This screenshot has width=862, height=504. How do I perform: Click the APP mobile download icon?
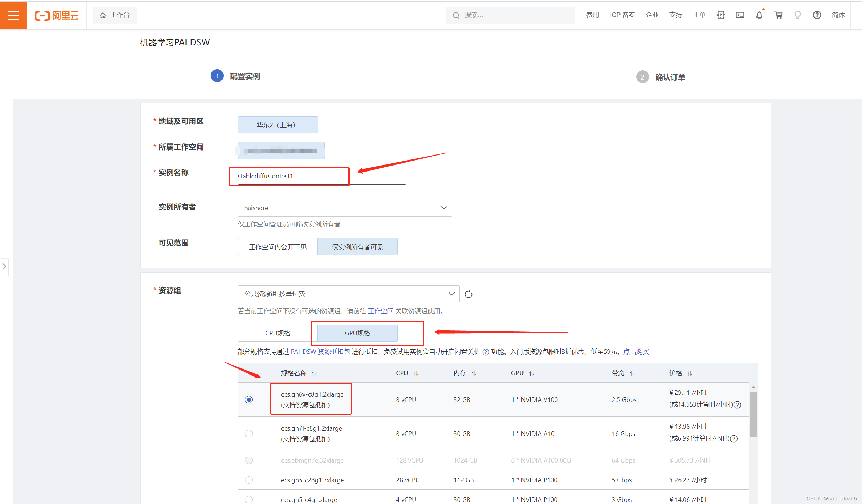click(x=720, y=15)
